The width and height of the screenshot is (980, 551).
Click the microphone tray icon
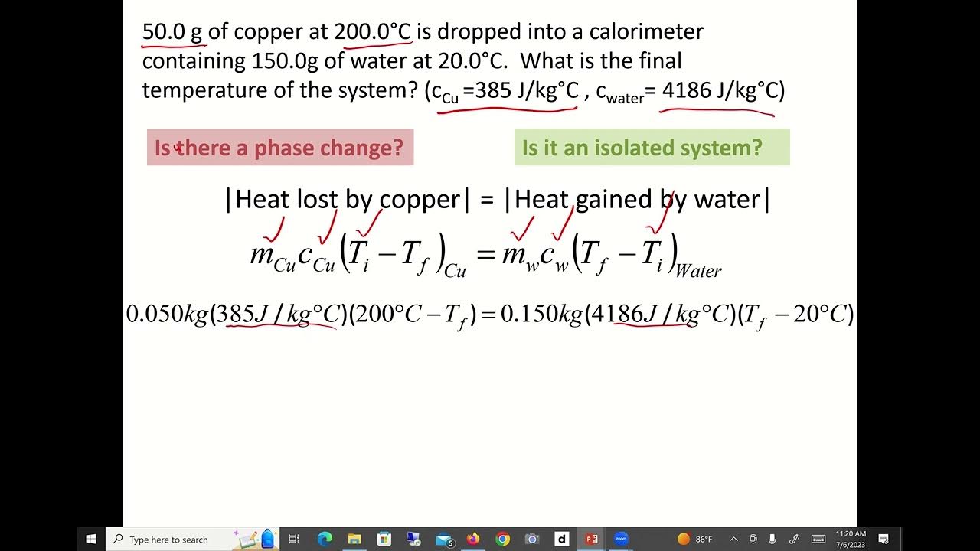click(773, 539)
